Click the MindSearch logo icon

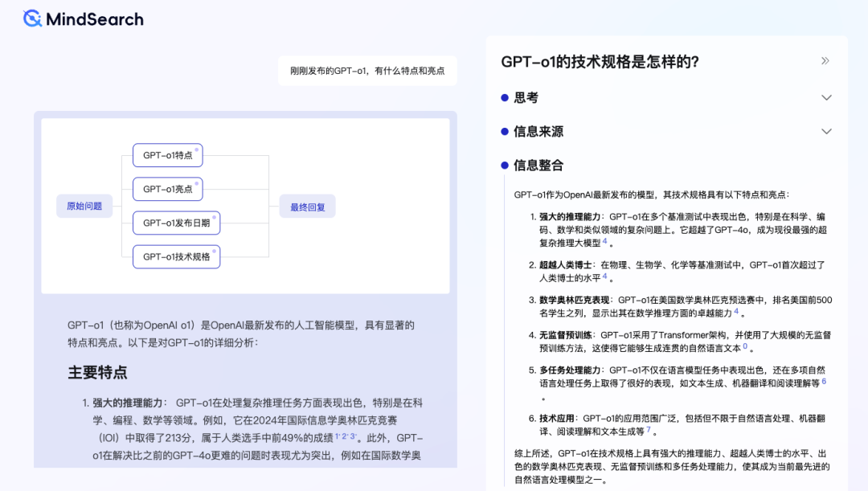(32, 18)
